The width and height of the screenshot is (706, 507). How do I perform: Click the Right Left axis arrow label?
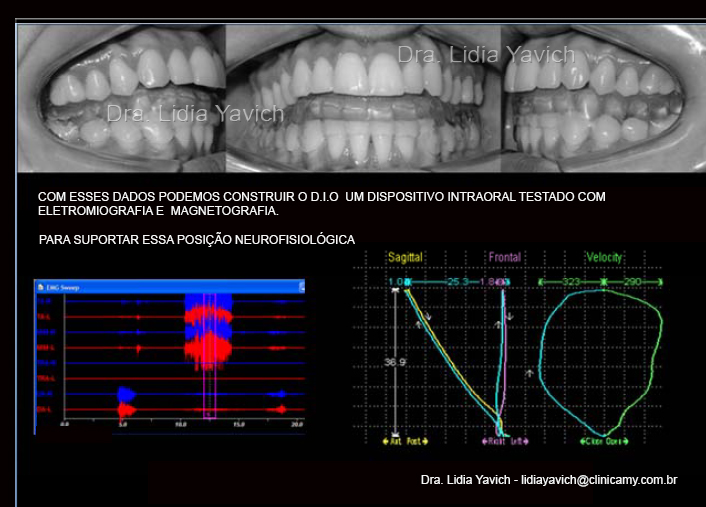pyautogui.click(x=504, y=440)
